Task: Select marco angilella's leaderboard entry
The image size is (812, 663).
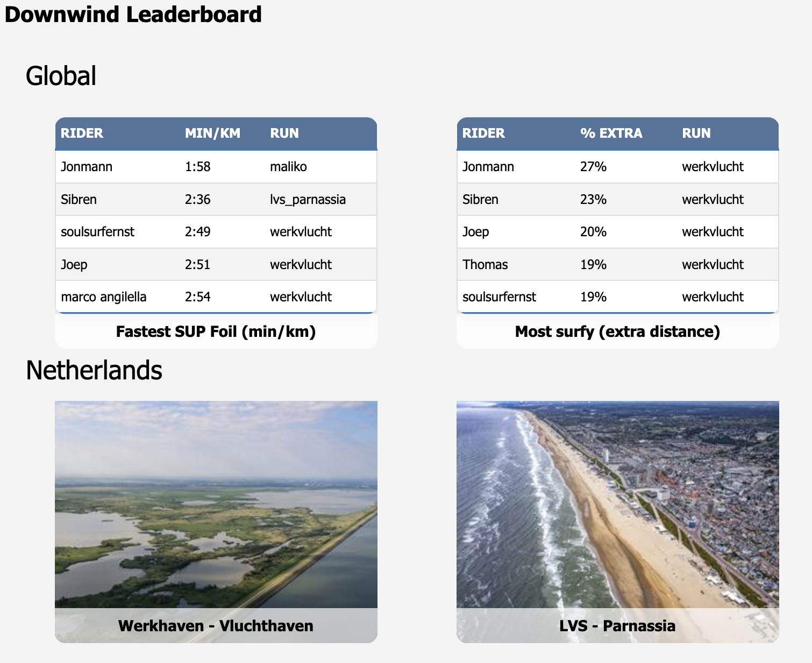Action: 102,297
